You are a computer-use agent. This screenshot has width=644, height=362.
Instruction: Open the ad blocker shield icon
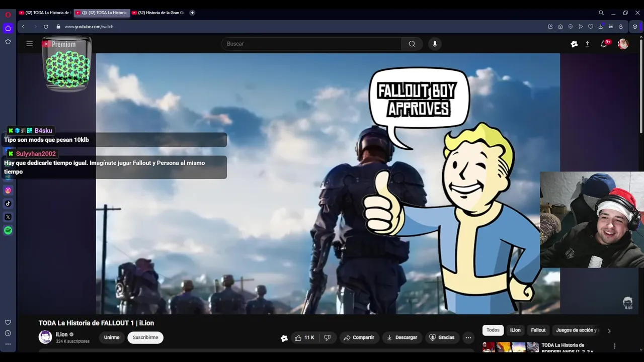(571, 27)
